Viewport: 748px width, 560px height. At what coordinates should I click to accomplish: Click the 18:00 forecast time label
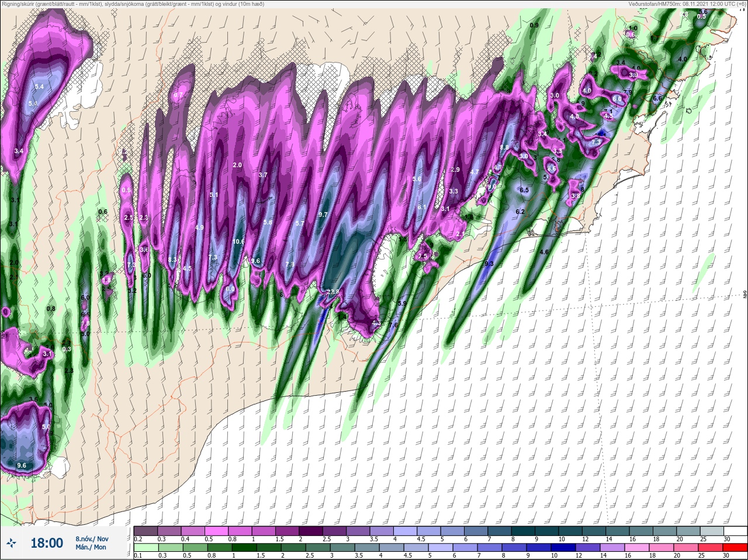47,543
